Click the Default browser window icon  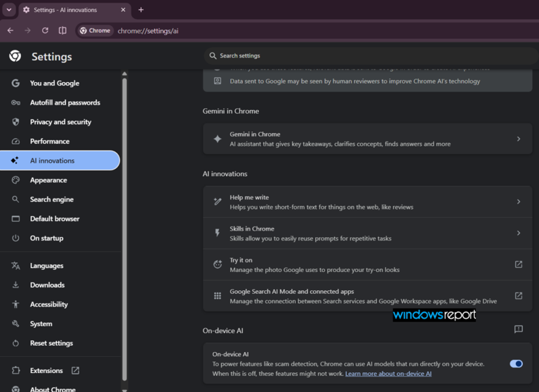[x=15, y=219]
